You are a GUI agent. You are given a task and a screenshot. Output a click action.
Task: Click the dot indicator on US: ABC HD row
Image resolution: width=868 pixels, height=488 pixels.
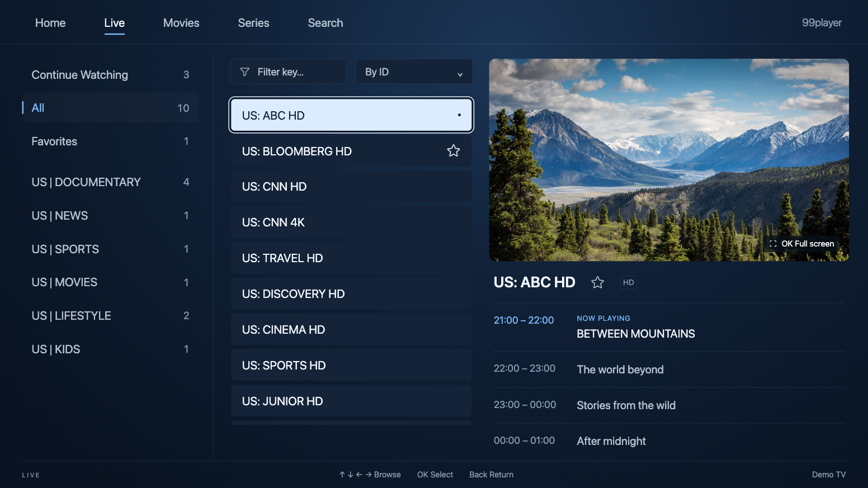[459, 115]
